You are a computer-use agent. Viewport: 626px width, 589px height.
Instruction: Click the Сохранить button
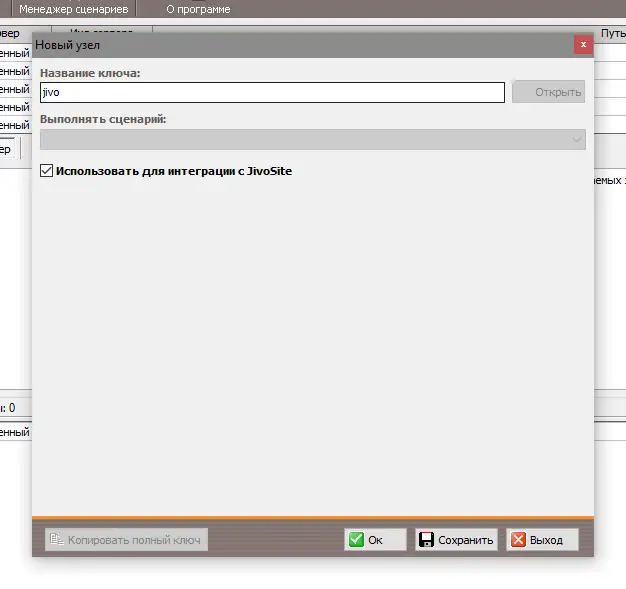click(456, 539)
